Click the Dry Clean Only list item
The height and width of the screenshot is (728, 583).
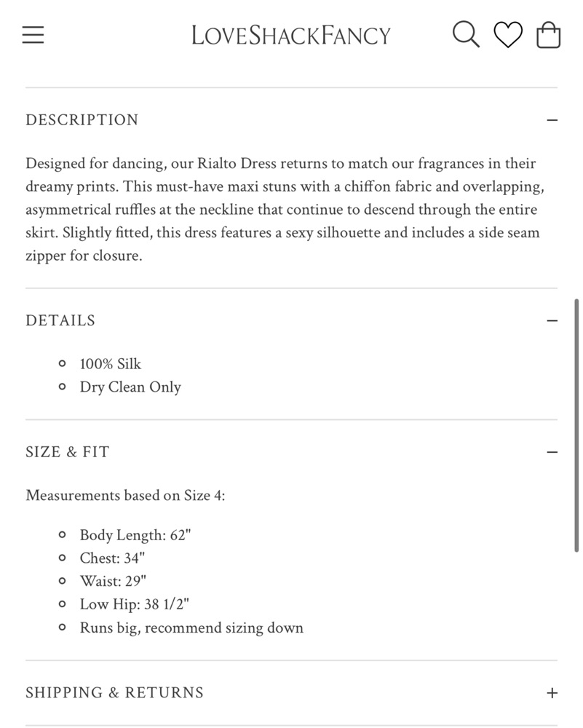click(130, 387)
